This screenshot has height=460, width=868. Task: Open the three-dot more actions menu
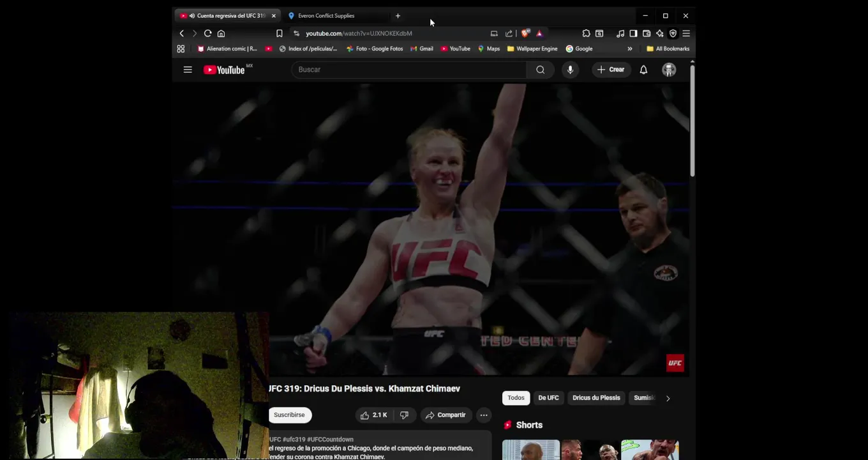coord(484,415)
